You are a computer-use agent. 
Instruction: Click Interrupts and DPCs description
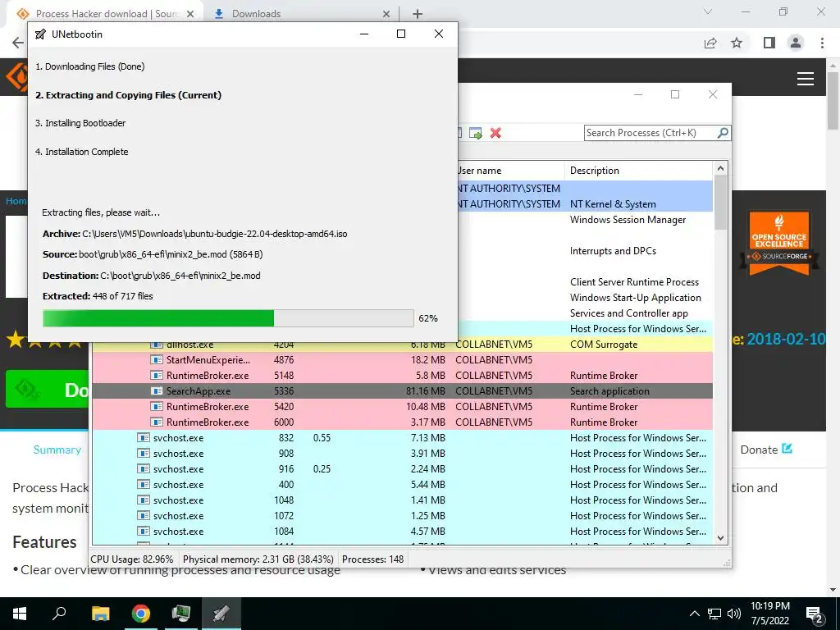point(613,251)
